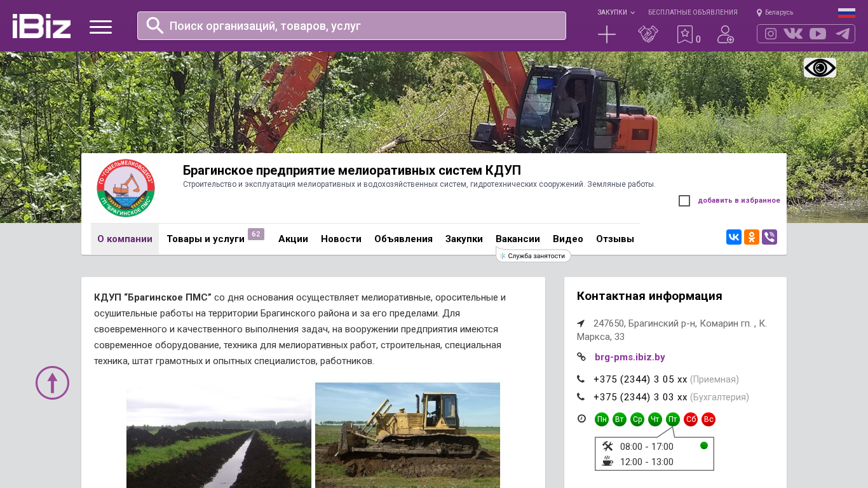Select the Пт weekday circle
868x488 pixels.
coord(673,419)
